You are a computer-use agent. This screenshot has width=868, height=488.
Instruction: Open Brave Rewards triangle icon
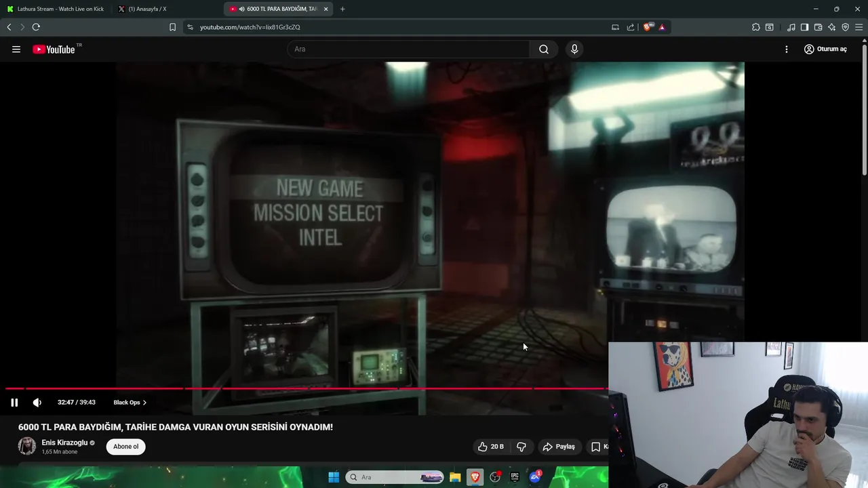[662, 27]
